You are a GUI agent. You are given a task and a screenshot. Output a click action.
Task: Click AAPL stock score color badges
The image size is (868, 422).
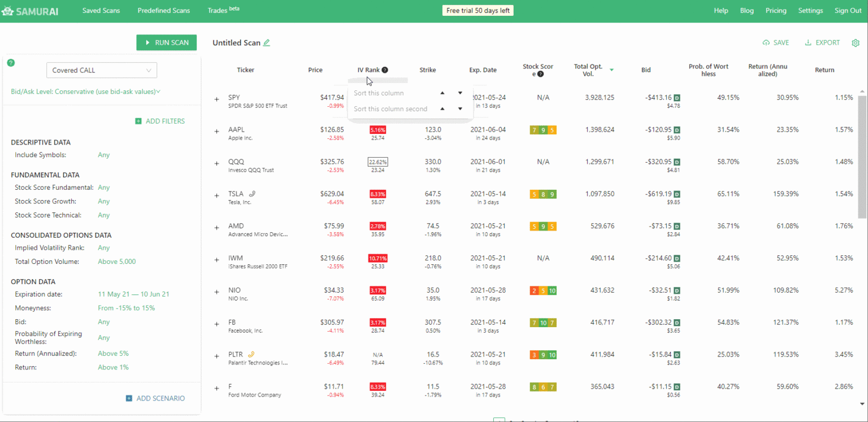tap(543, 130)
